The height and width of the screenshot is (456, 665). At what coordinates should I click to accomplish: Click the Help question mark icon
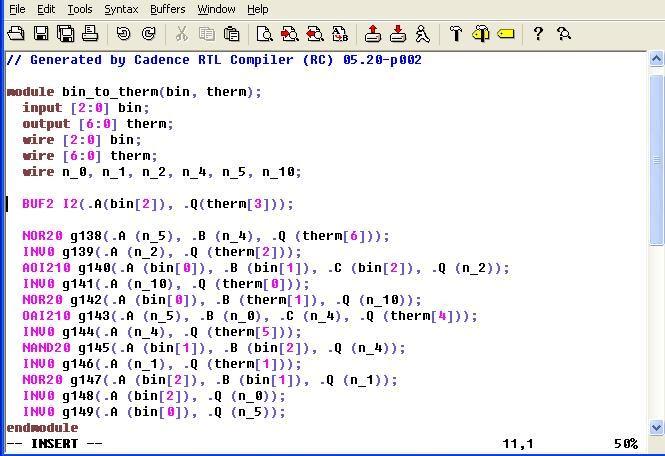538,34
